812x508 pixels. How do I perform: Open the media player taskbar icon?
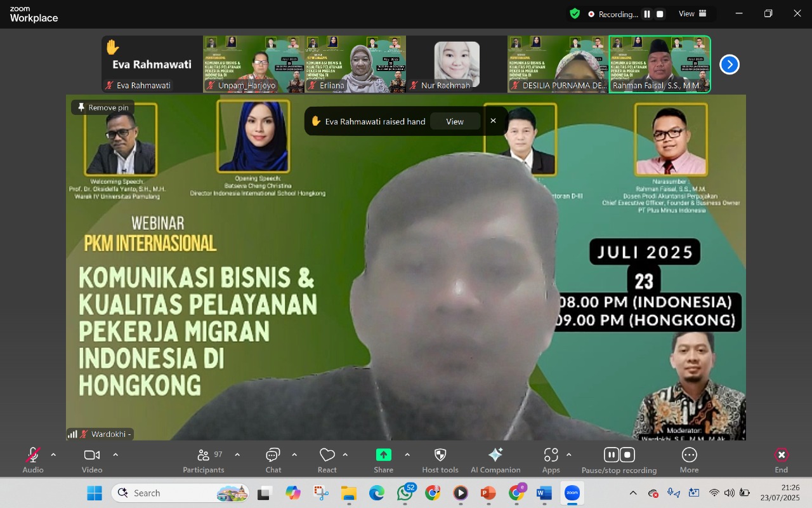coord(461,493)
